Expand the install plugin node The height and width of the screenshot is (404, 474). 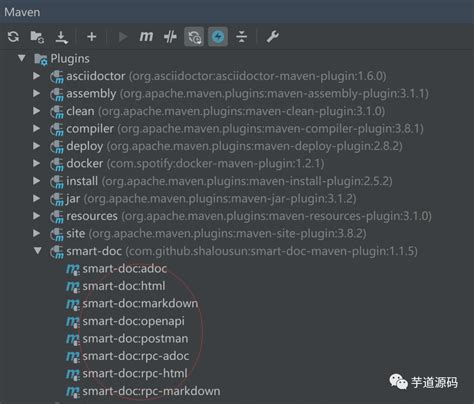(37, 181)
